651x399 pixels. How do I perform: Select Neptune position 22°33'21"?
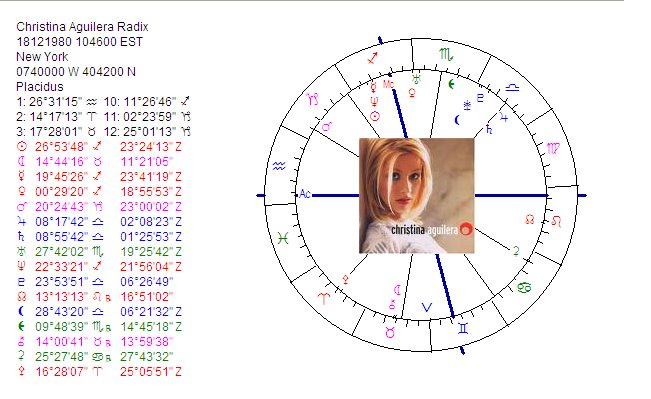click(61, 267)
